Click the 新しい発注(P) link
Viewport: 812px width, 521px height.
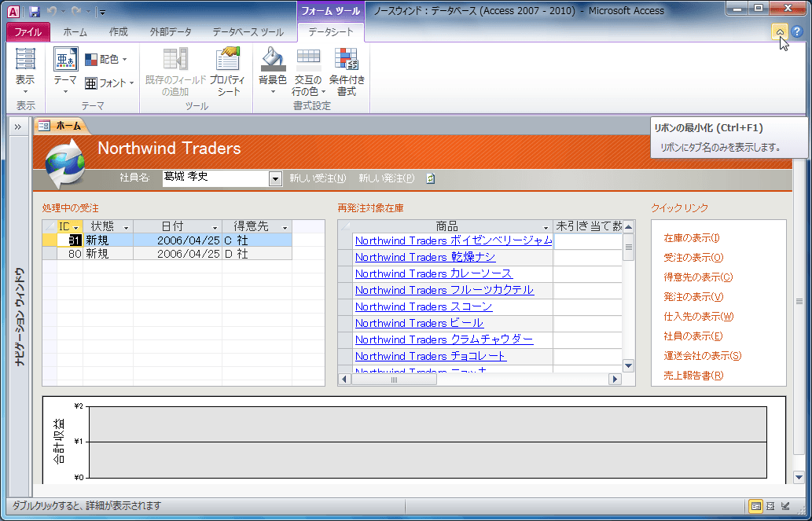pos(386,178)
